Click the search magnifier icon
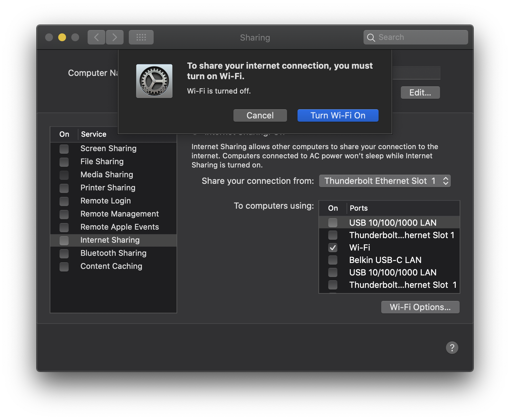This screenshot has height=420, width=510. pos(371,38)
